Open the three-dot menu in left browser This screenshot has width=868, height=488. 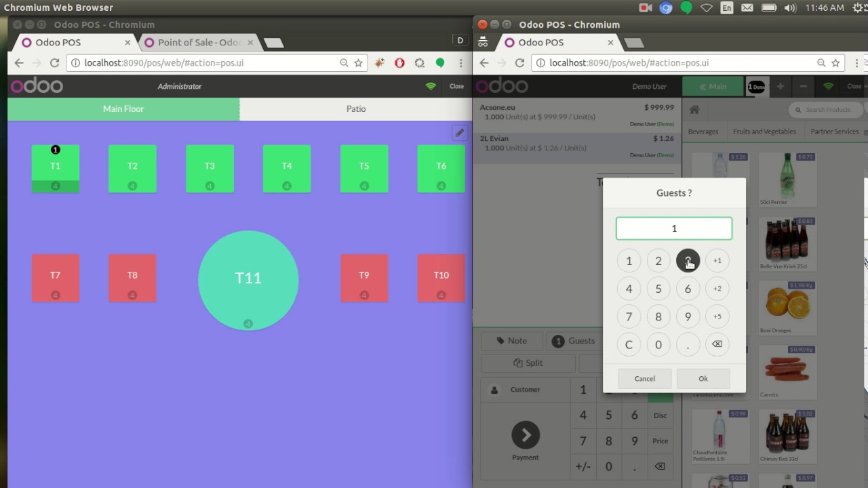pyautogui.click(x=461, y=63)
